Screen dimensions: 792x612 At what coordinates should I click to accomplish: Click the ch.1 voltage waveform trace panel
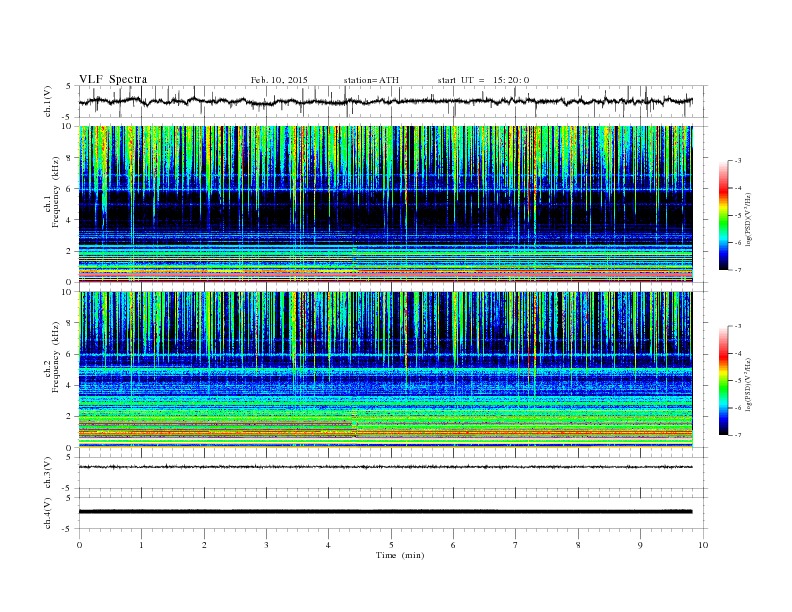coord(392,101)
